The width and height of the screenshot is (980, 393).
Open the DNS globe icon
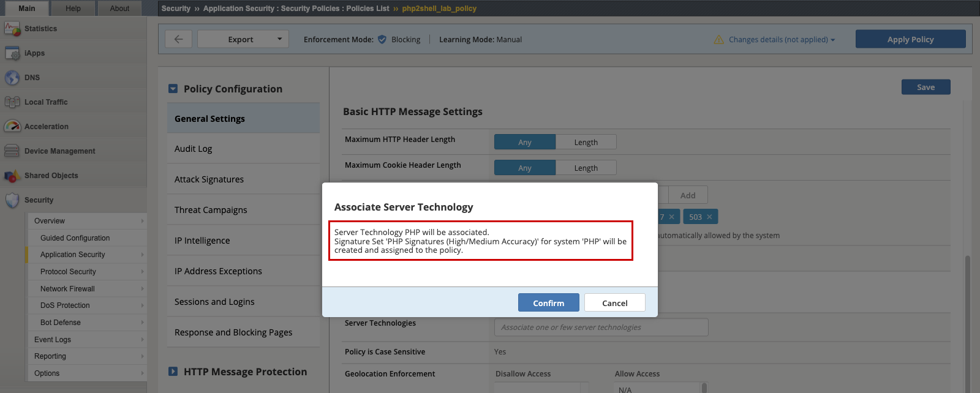point(12,78)
